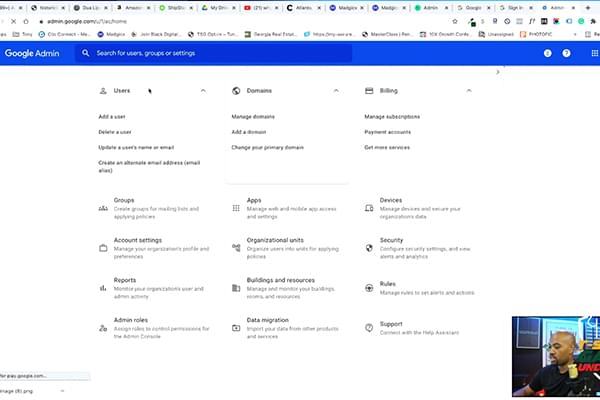Viewport: 600px width, 400px height.
Task: Click the Security shield icon
Action: pyautogui.click(x=369, y=245)
